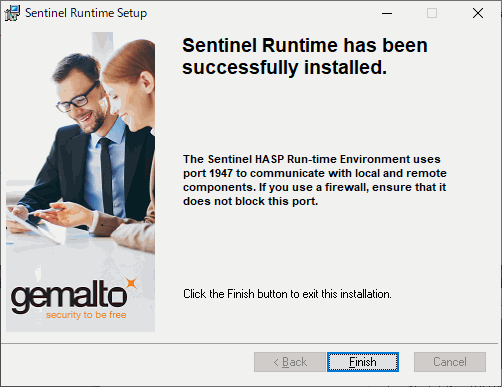This screenshot has width=502, height=387.
Task: Click the man's black necktie in photo
Action: 106,177
